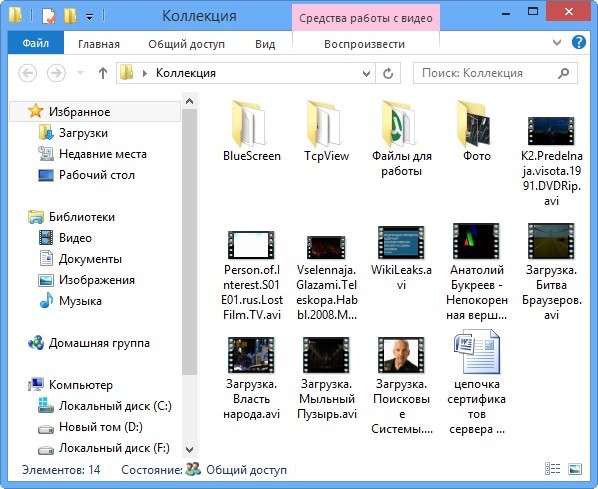Open the recent locations dropdown arrow

click(80, 73)
